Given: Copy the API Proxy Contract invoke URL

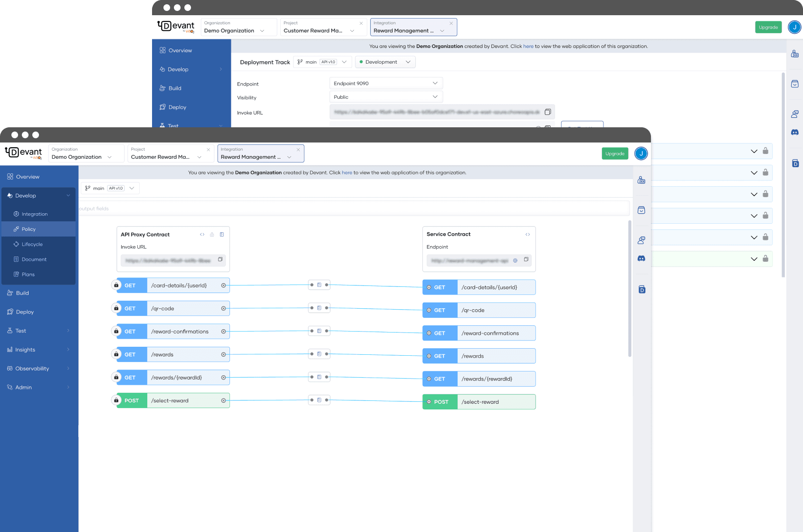Looking at the screenshot, I should [220, 259].
